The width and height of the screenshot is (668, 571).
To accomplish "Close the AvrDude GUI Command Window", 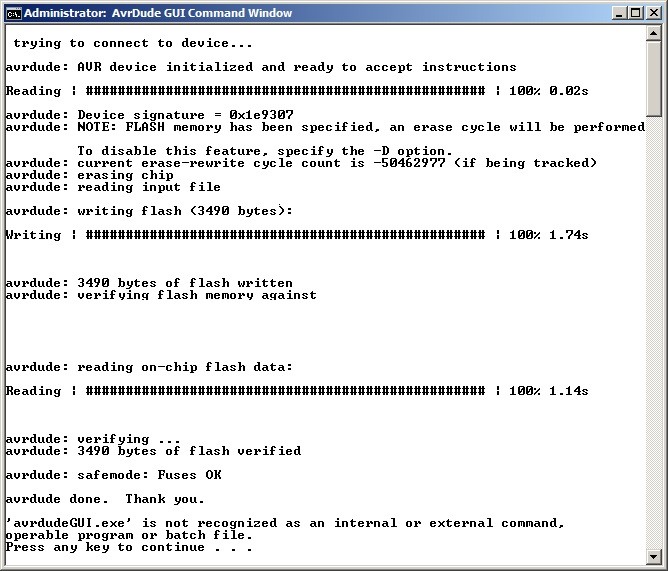I will pyautogui.click(x=651, y=13).
